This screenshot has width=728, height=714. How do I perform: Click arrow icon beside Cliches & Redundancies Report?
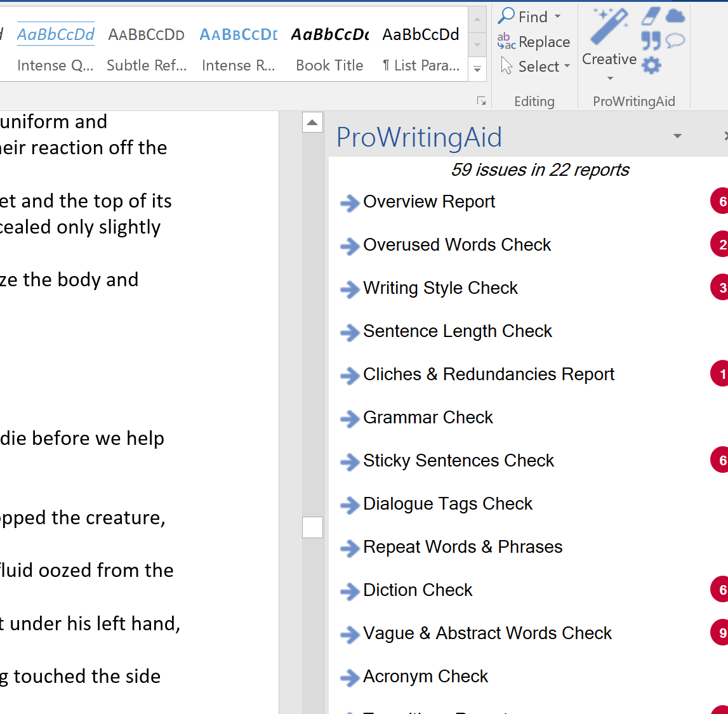tap(350, 376)
